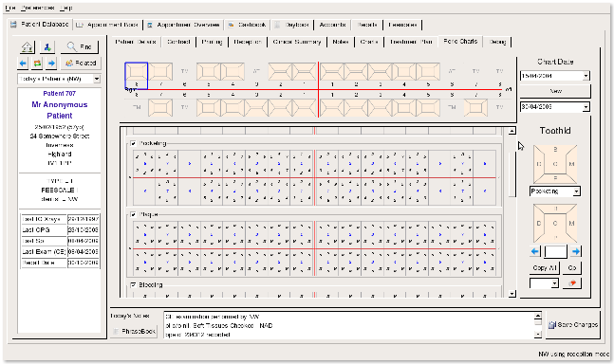Select upper left tooth 5 icon
Viewport: 614px width, 364px height.
428,72
